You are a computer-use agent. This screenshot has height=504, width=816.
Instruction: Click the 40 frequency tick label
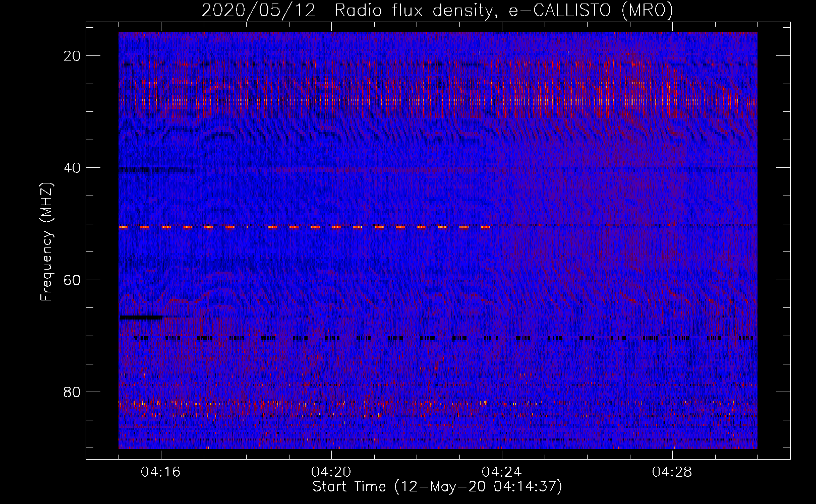(73, 167)
